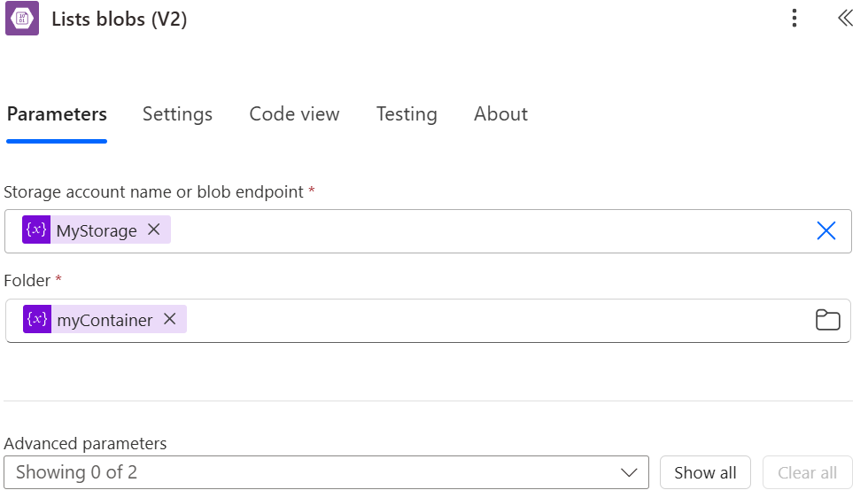868x498 pixels.
Task: Open the folder picker icon
Action: pyautogui.click(x=827, y=320)
